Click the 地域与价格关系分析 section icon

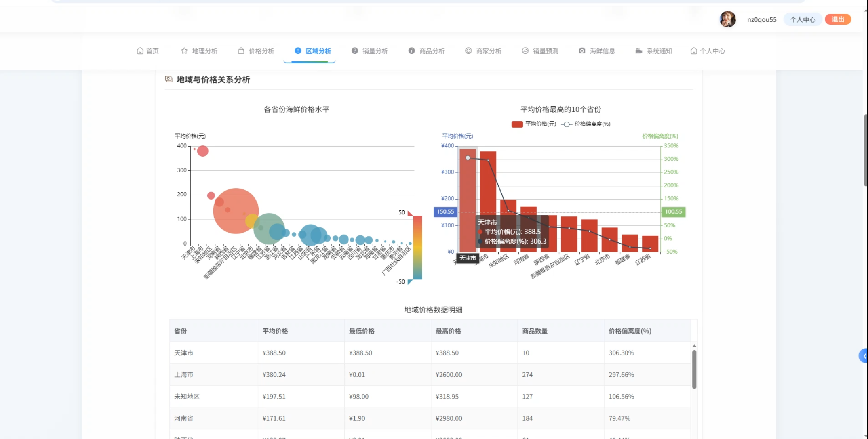(169, 79)
